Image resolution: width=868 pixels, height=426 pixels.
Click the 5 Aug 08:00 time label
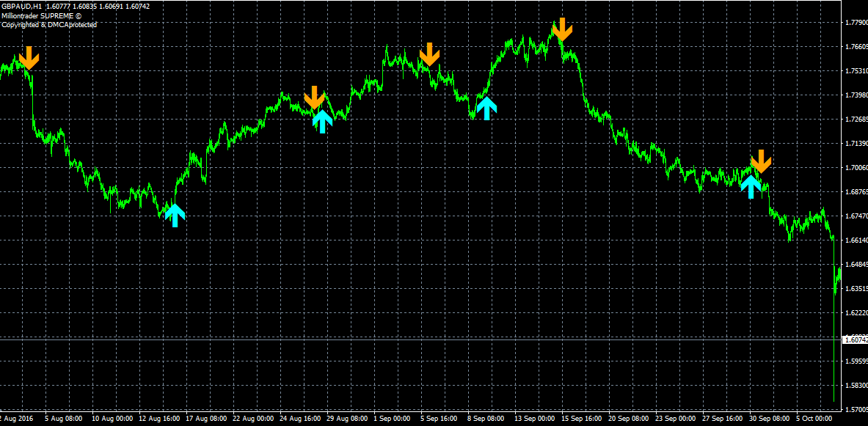[64, 419]
